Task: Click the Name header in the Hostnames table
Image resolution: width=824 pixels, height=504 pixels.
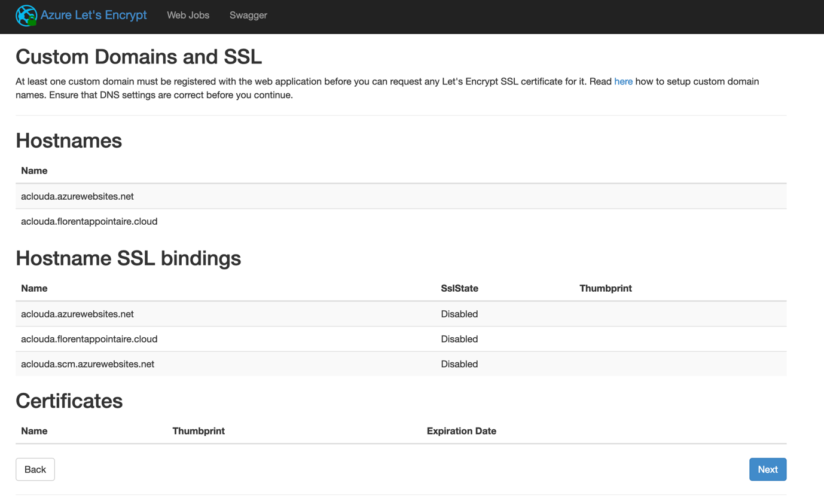Action: click(x=34, y=171)
